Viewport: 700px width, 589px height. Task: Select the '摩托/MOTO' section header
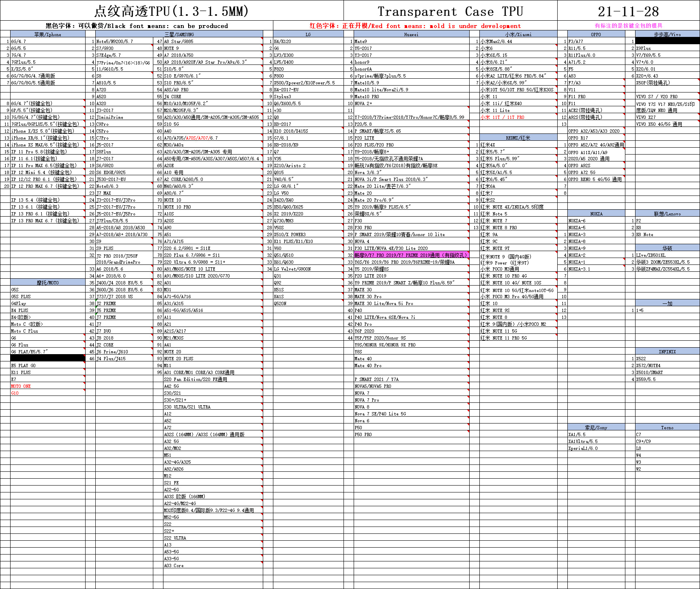(x=48, y=283)
